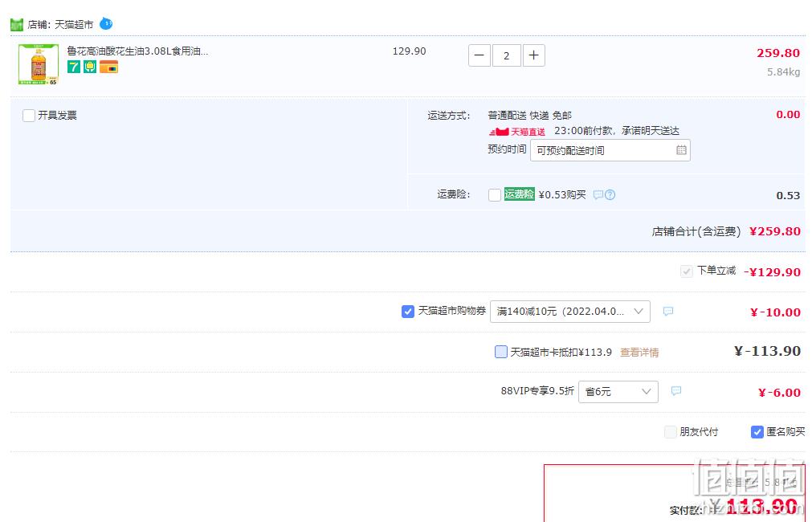
Task: Open the freight insurance comment icon
Action: tap(598, 194)
